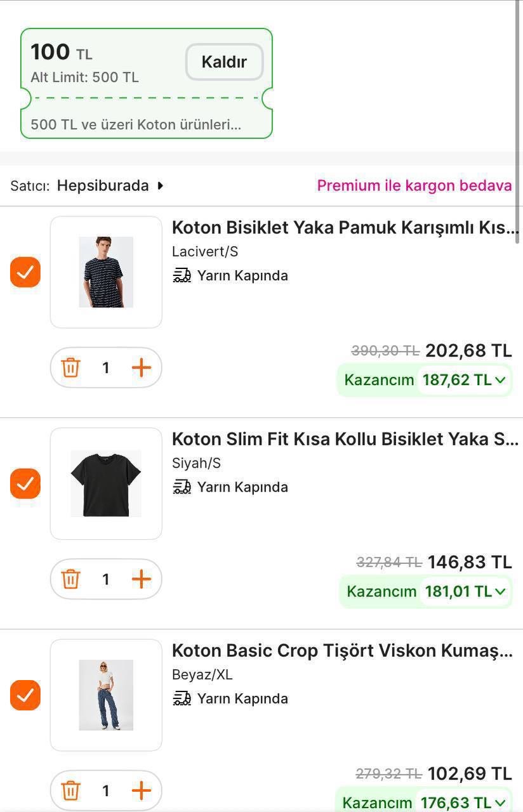Increase quantity of Basic Crop t-shirt
Viewport: 523px width, 812px height.
[x=141, y=790]
